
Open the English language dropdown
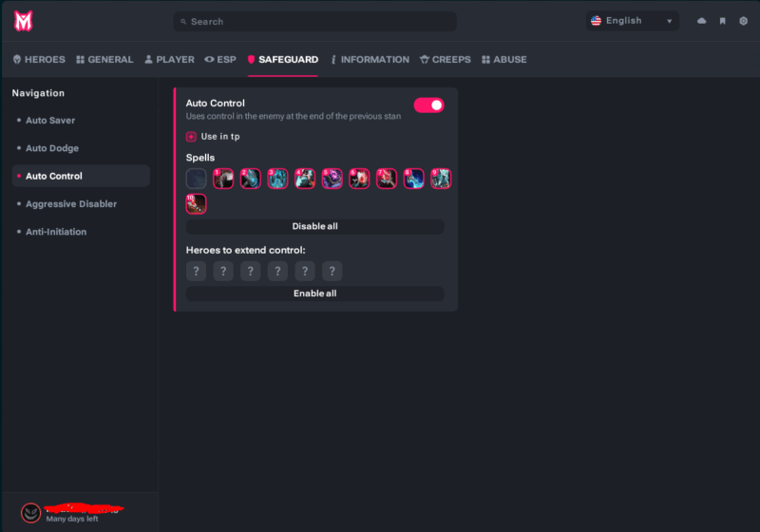tap(632, 21)
